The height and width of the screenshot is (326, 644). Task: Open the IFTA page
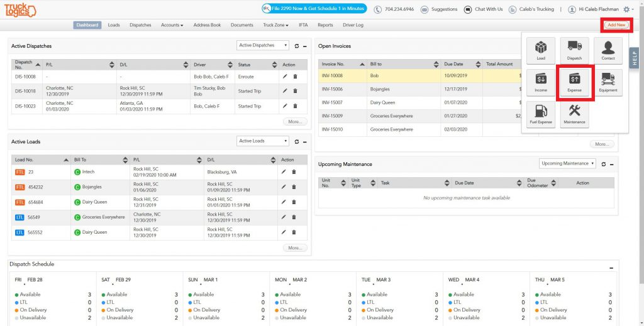[303, 25]
